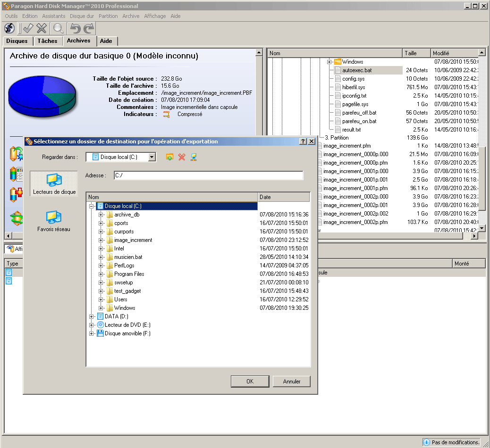Select parefeu_on.bat in archive file list
Image resolution: width=490 pixels, height=448 pixels.
coord(359,121)
